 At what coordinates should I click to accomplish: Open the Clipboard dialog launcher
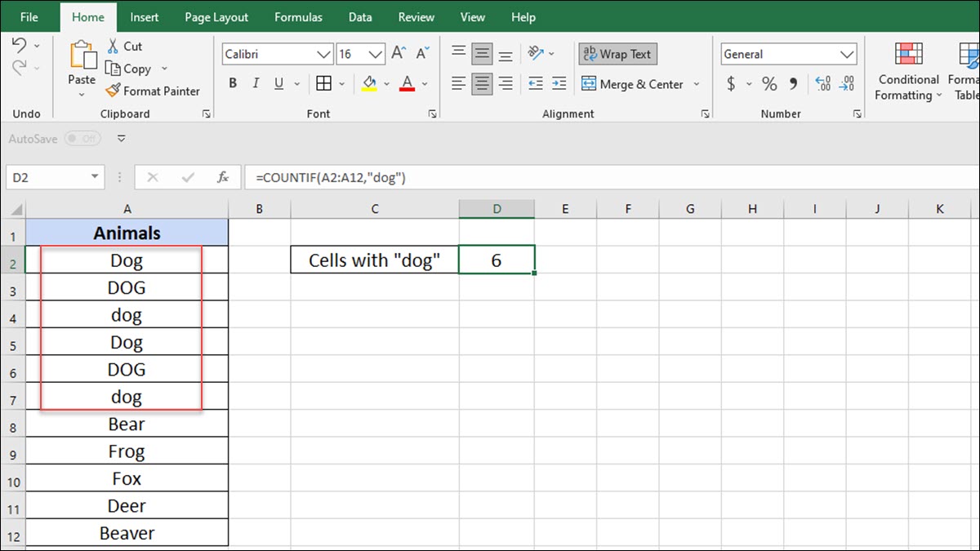[x=207, y=114]
